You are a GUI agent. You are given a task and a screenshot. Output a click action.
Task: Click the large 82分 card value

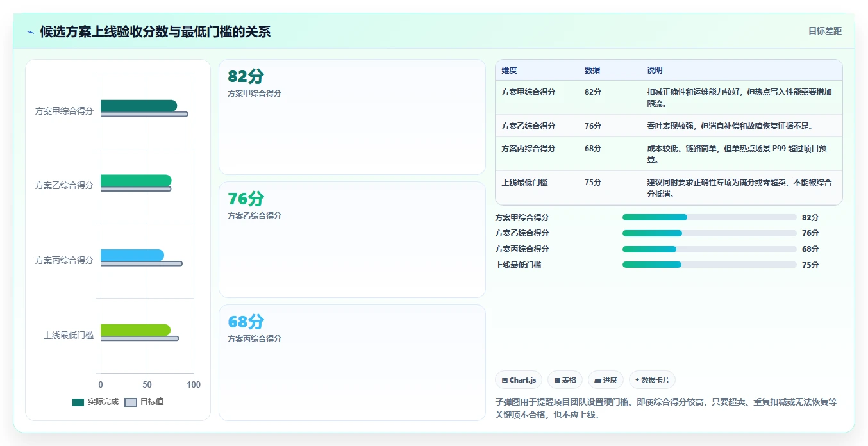tap(246, 76)
